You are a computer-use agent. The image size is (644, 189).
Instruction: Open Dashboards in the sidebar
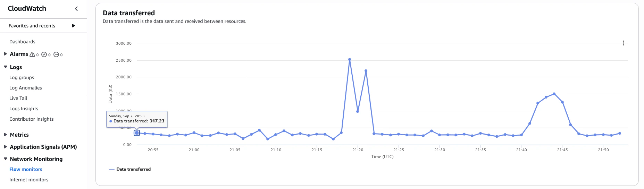pos(22,42)
